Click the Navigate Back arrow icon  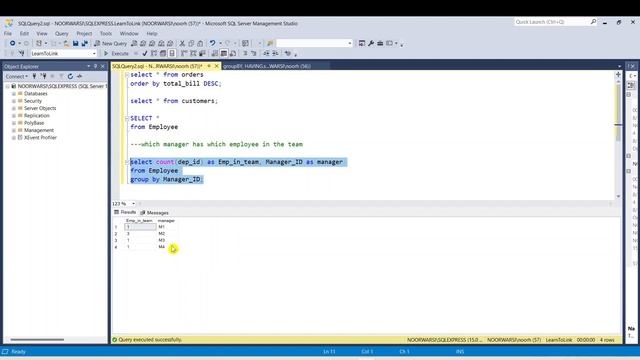tap(13, 43)
